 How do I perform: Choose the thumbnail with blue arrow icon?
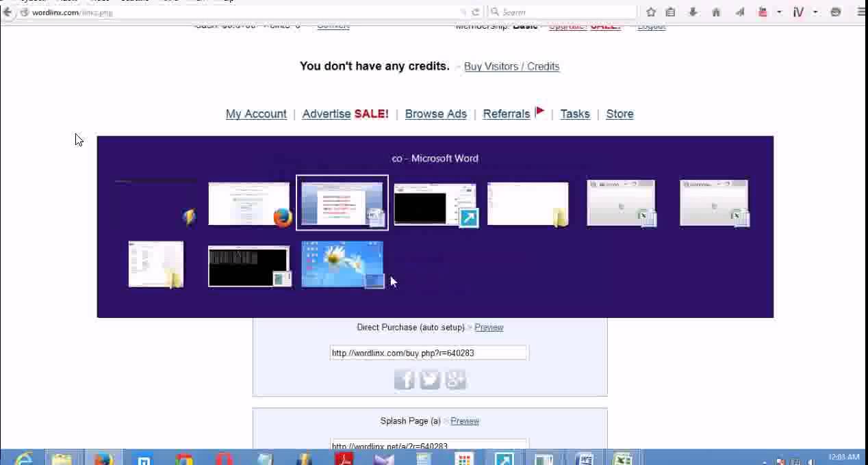(x=435, y=204)
